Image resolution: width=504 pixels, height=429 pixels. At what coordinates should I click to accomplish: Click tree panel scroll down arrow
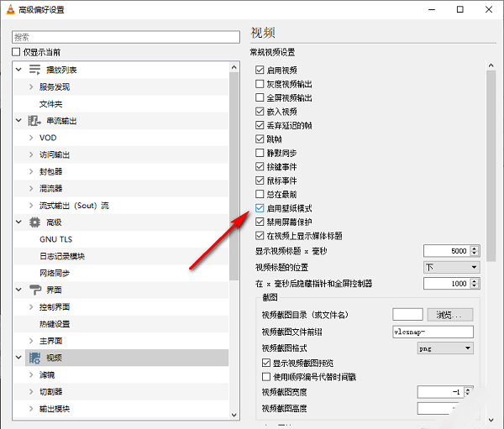(x=234, y=415)
